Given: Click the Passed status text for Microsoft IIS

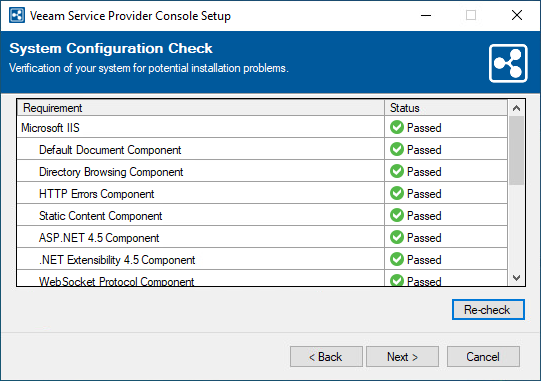Looking at the screenshot, I should point(424,128).
